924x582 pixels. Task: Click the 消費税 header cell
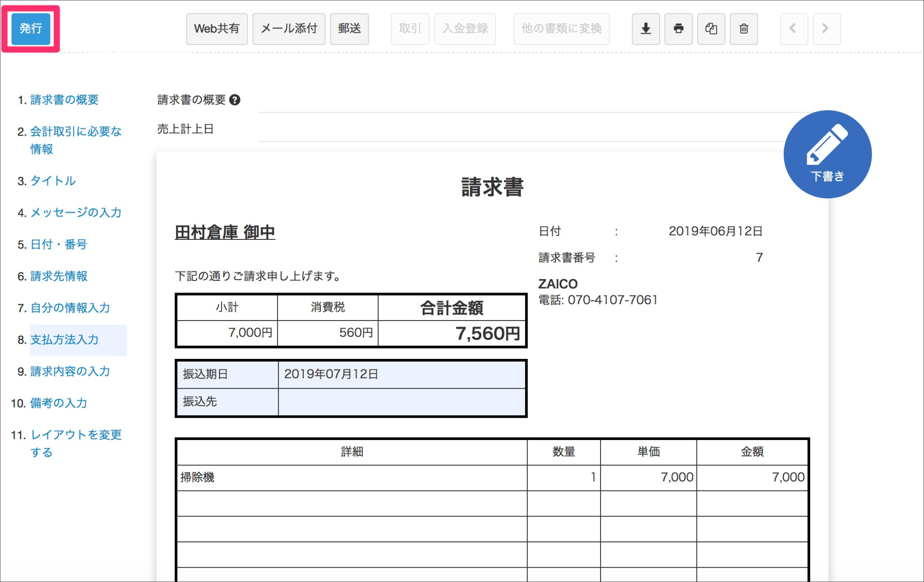click(x=328, y=307)
